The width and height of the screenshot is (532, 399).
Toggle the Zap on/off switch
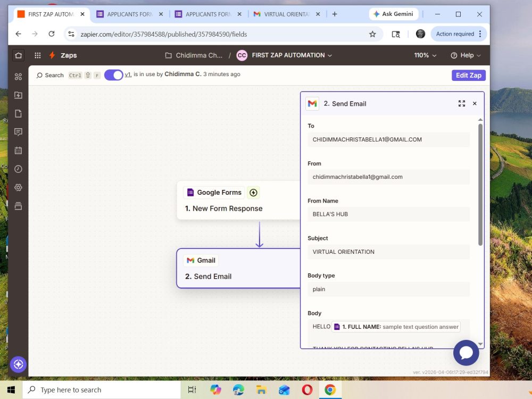(113, 75)
